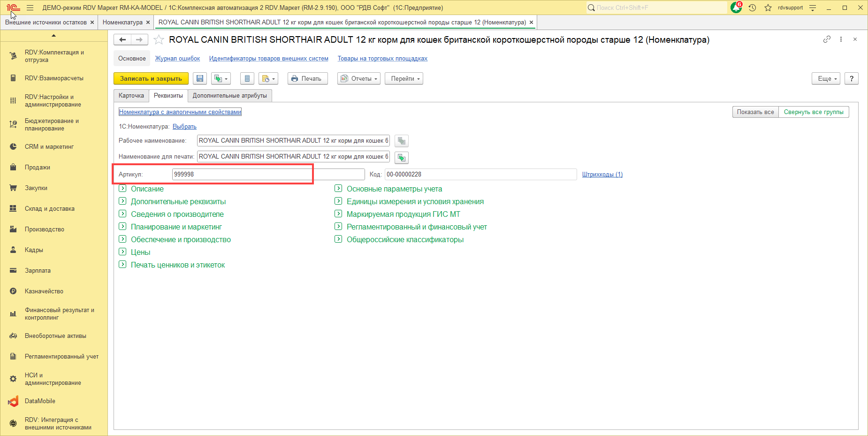Switch to the Номенклатура window tab
The width and height of the screenshot is (868, 436).
coord(122,23)
